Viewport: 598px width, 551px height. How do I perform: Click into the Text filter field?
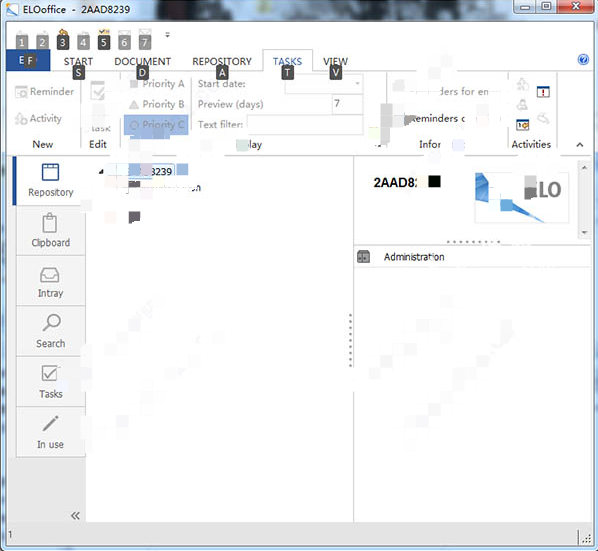point(305,125)
